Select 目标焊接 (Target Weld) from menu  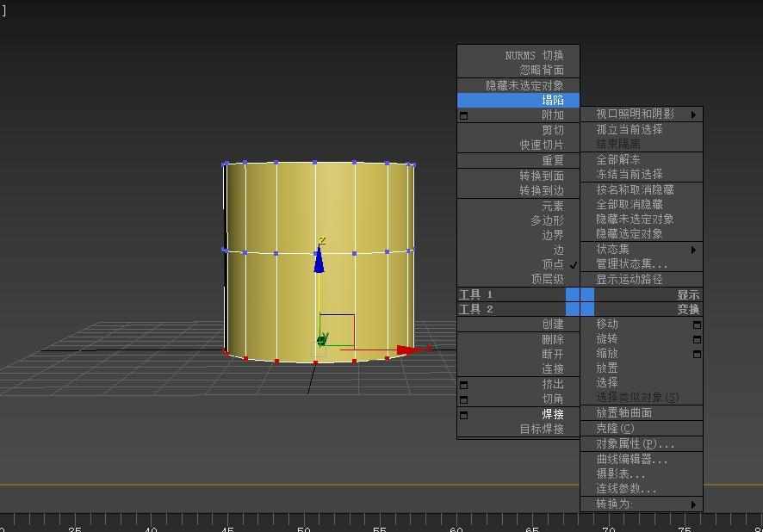click(541, 429)
